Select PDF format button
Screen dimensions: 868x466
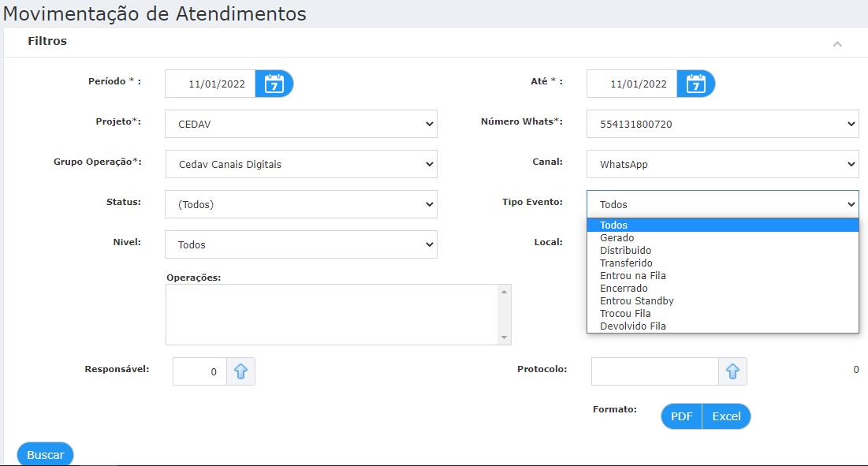coord(681,416)
